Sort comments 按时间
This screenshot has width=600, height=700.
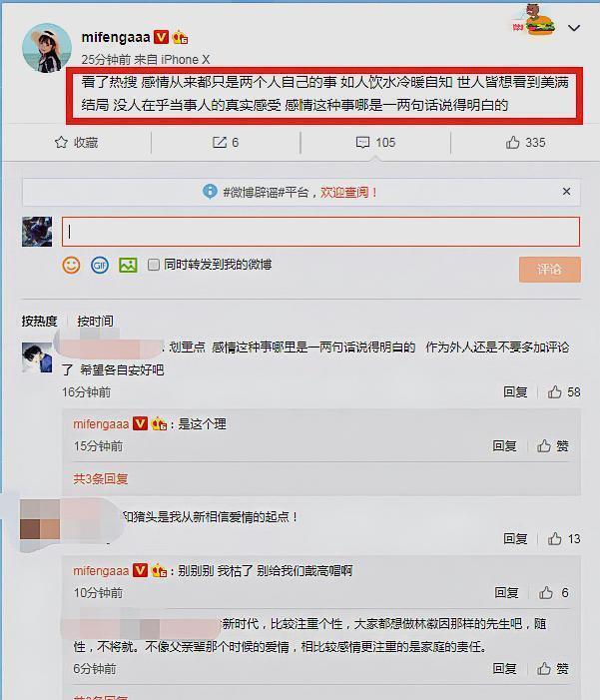pyautogui.click(x=95, y=321)
